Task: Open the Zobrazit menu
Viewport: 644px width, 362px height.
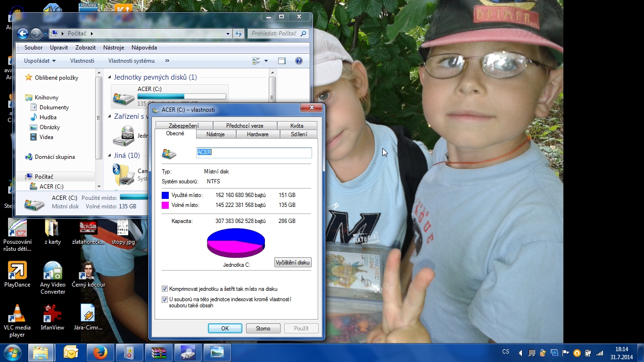Action: click(85, 48)
